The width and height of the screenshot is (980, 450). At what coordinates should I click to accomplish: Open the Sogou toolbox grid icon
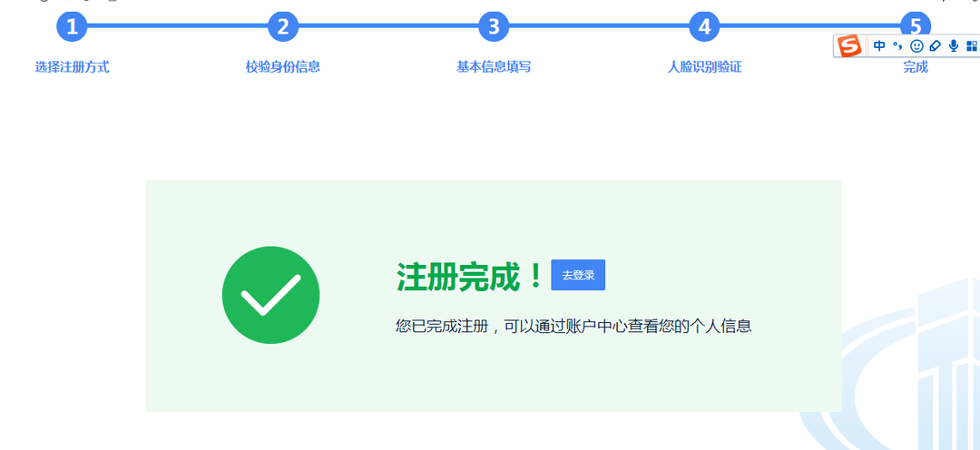point(972,45)
